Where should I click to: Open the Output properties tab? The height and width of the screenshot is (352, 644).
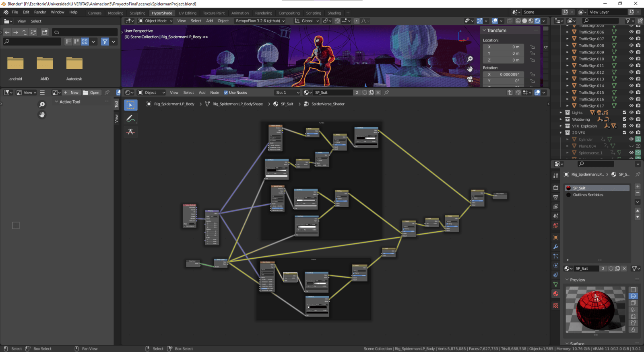pos(556,197)
